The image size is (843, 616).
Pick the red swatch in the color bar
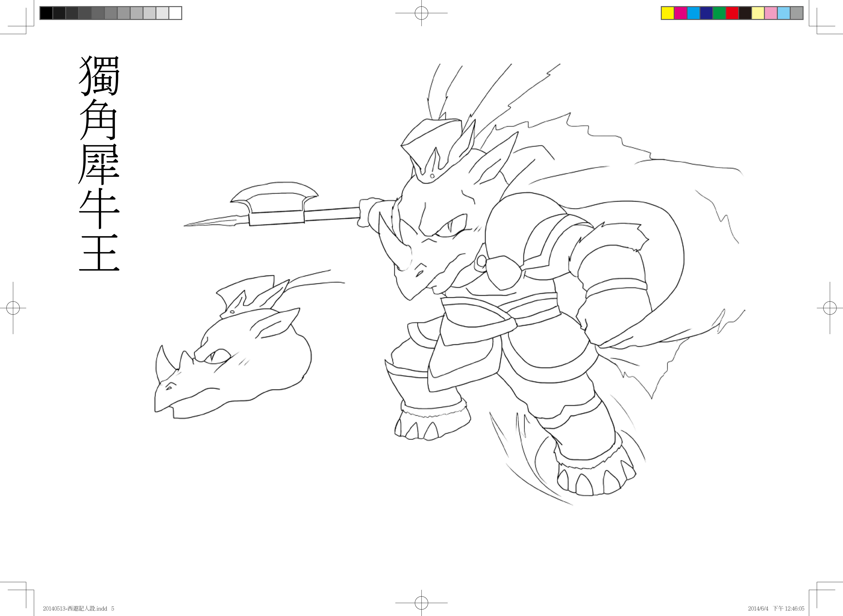click(x=732, y=13)
